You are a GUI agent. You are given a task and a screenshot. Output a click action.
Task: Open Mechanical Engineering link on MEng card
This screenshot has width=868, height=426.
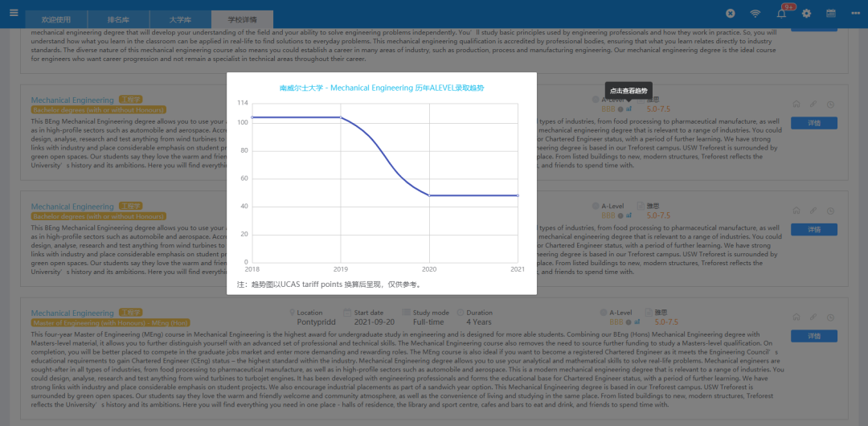tap(72, 313)
